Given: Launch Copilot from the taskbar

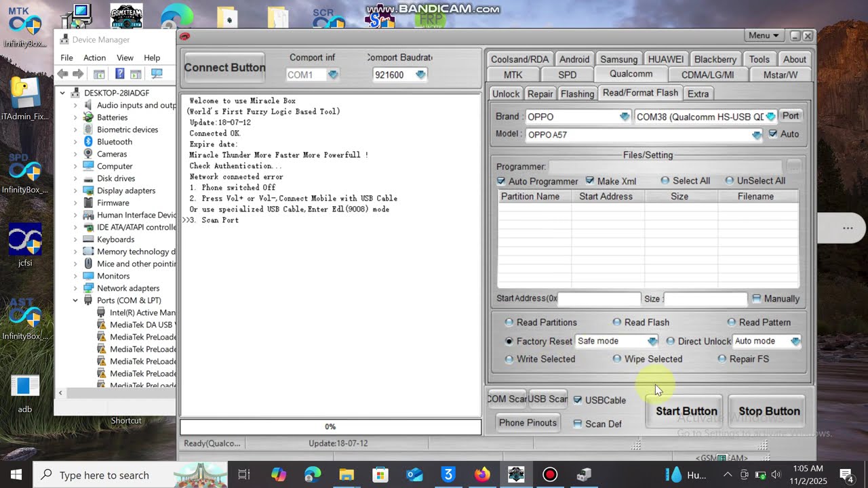Looking at the screenshot, I should point(279,475).
